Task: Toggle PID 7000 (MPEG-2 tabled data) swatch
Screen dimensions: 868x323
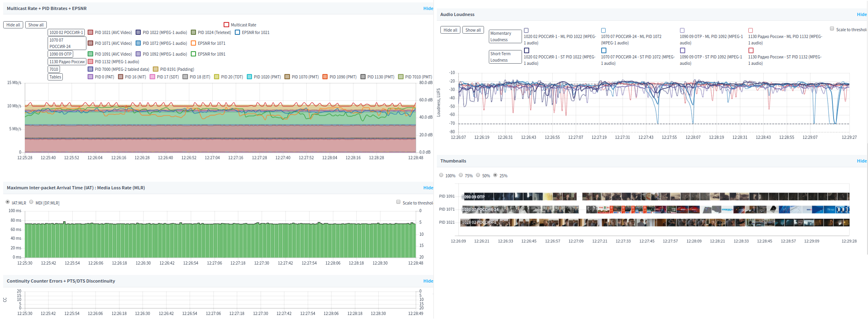Action: [90, 69]
